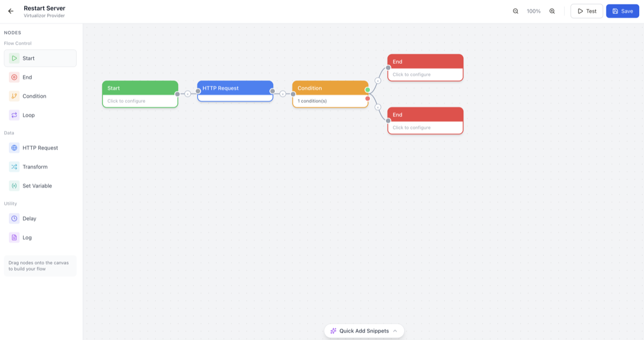Click the back arrow to exit the editor
Image resolution: width=644 pixels, height=340 pixels.
click(10, 11)
